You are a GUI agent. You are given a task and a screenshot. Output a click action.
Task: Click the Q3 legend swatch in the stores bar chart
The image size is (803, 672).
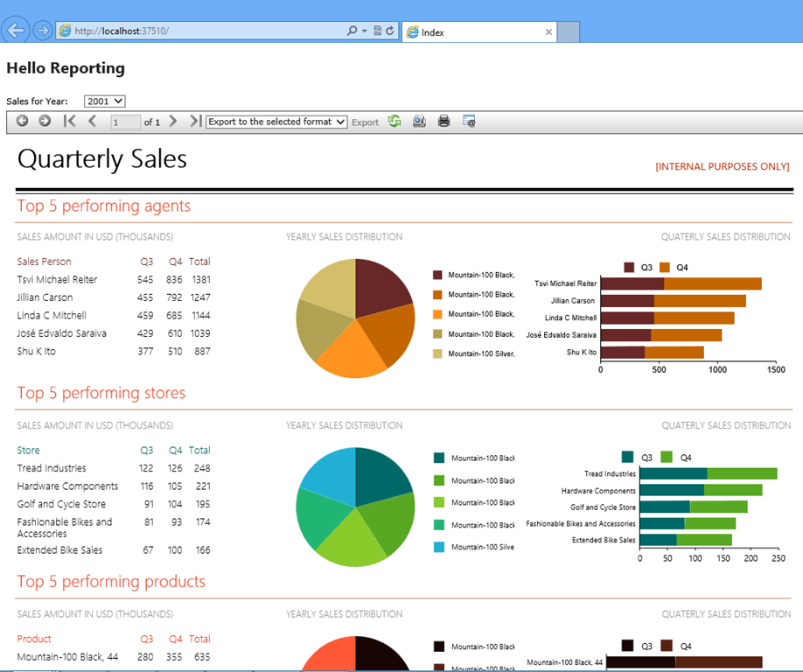pyautogui.click(x=627, y=457)
